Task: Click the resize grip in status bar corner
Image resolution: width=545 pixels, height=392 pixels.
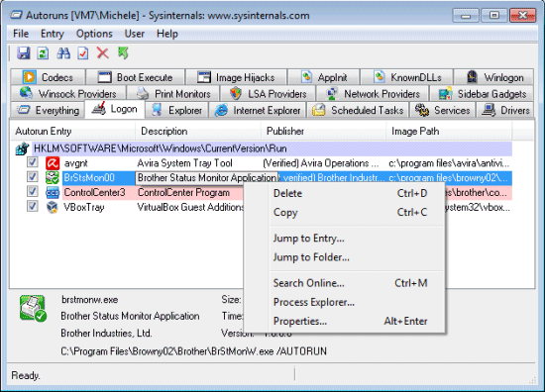Action: (531, 379)
